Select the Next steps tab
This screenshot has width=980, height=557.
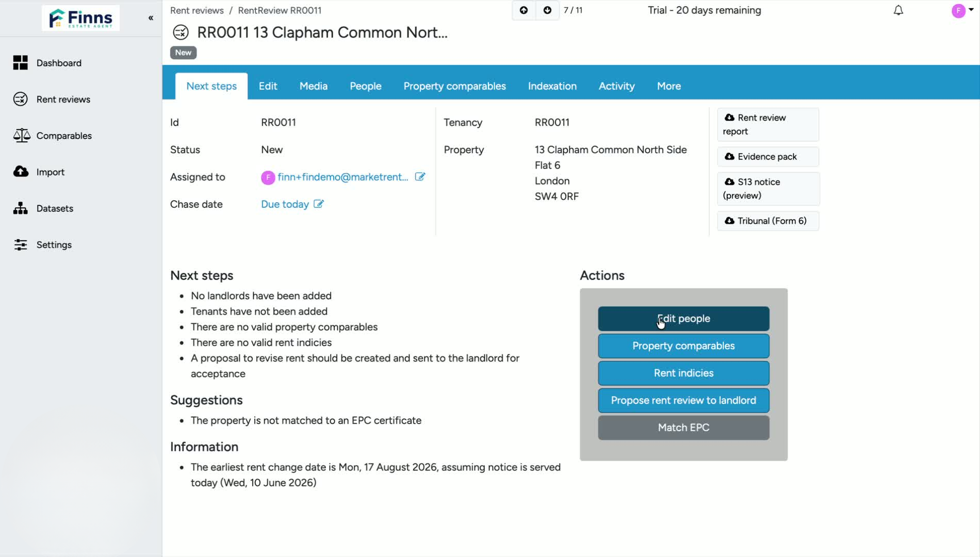click(x=211, y=86)
